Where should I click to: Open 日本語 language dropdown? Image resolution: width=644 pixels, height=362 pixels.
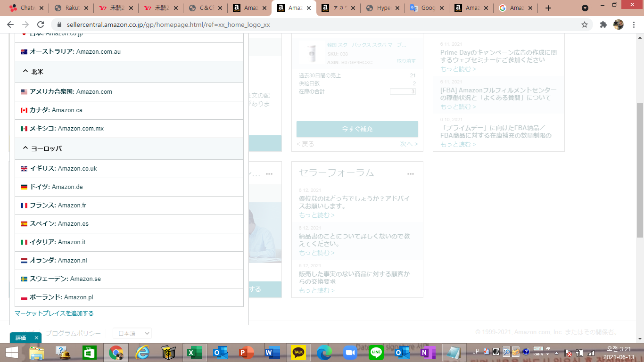point(132,333)
